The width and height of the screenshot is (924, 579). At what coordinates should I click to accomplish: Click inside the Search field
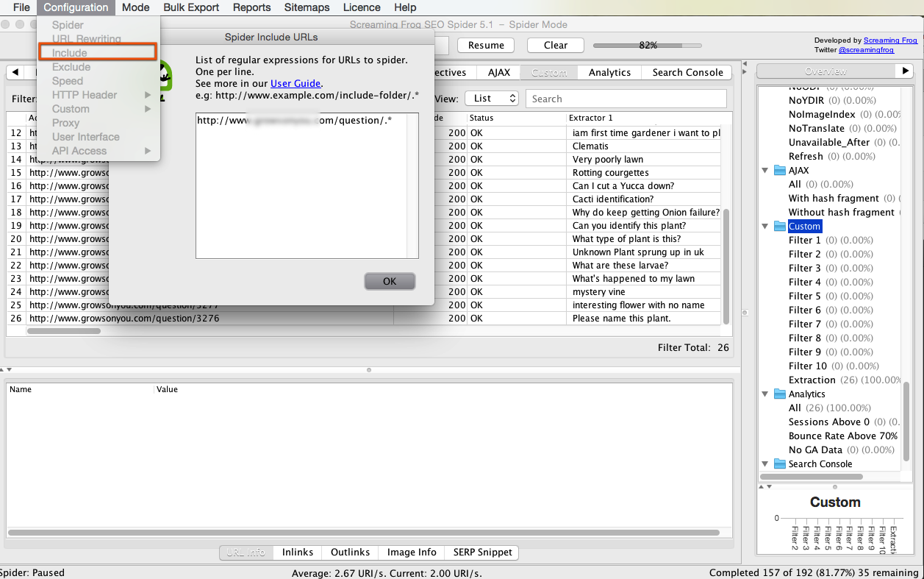[x=626, y=98]
